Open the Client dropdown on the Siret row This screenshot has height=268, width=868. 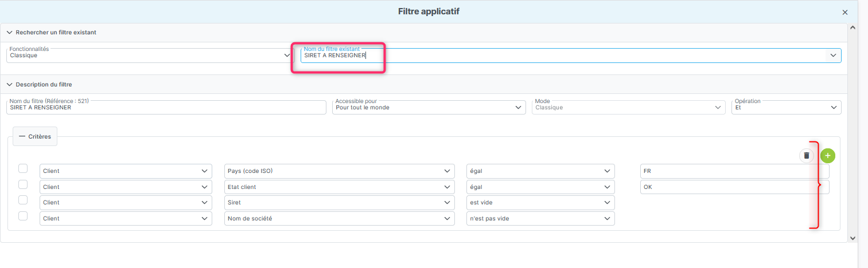[x=125, y=203]
